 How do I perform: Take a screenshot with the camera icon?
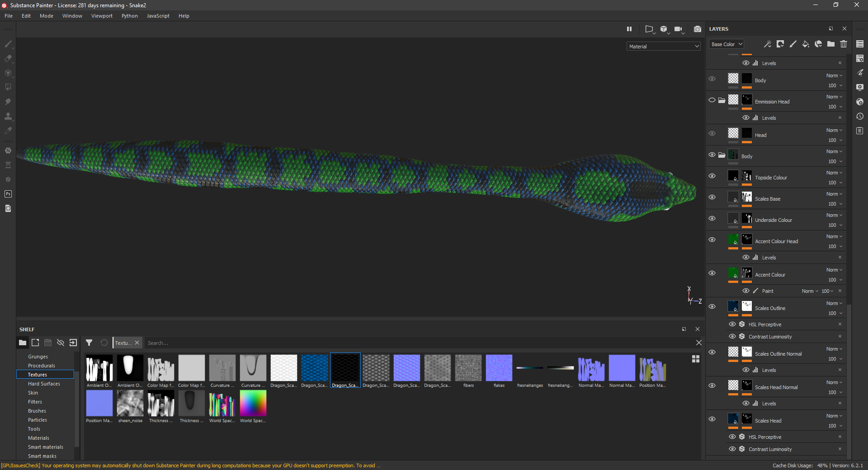(698, 29)
